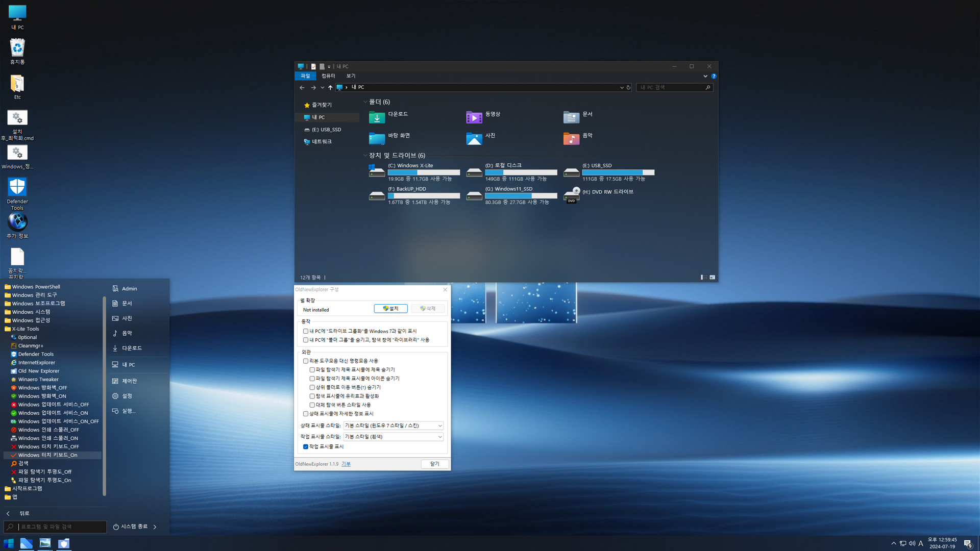Image resolution: width=980 pixels, height=551 pixels.
Task: Select the DVD RW drive (H:) icon
Action: click(x=572, y=194)
